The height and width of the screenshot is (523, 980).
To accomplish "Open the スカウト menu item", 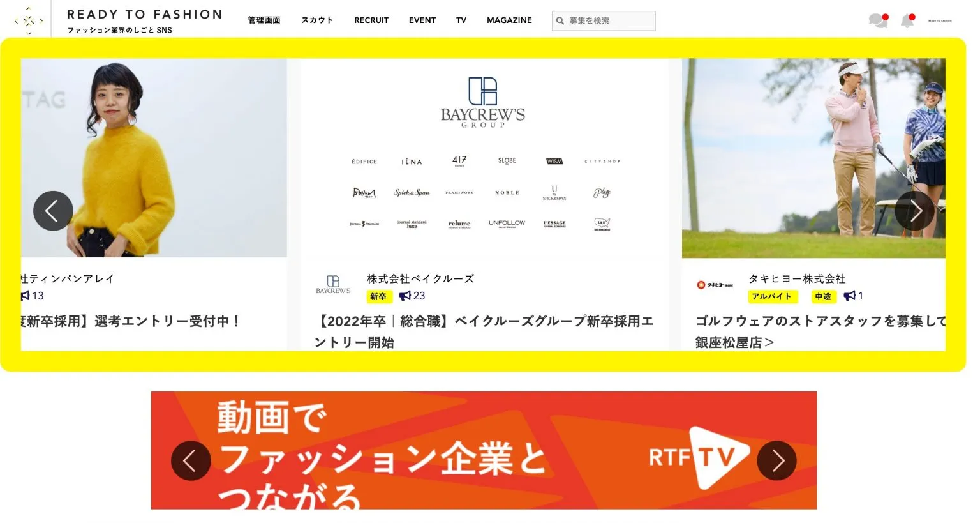I will (x=317, y=20).
